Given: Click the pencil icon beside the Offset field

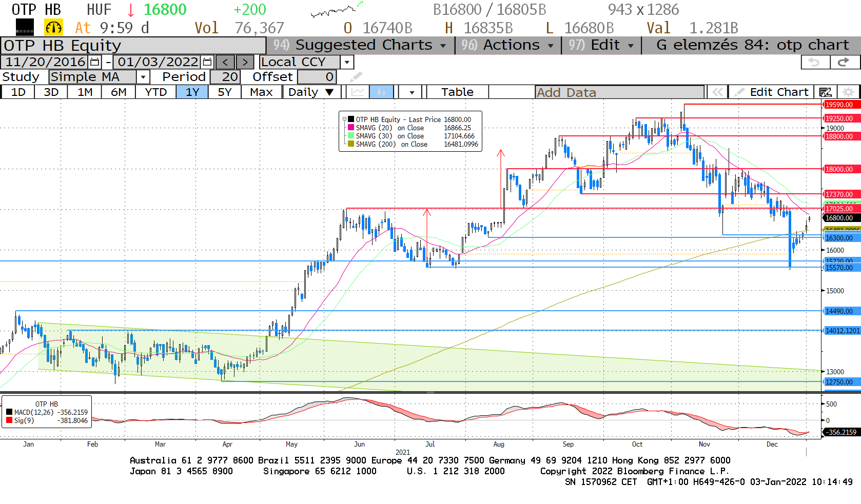Looking at the screenshot, I should point(356,77).
